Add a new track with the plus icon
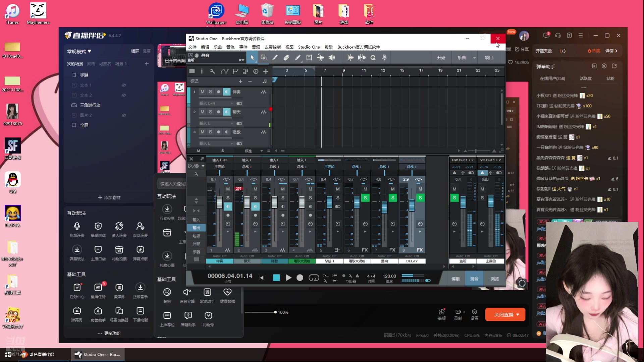This screenshot has height=362, width=644. 266,71
